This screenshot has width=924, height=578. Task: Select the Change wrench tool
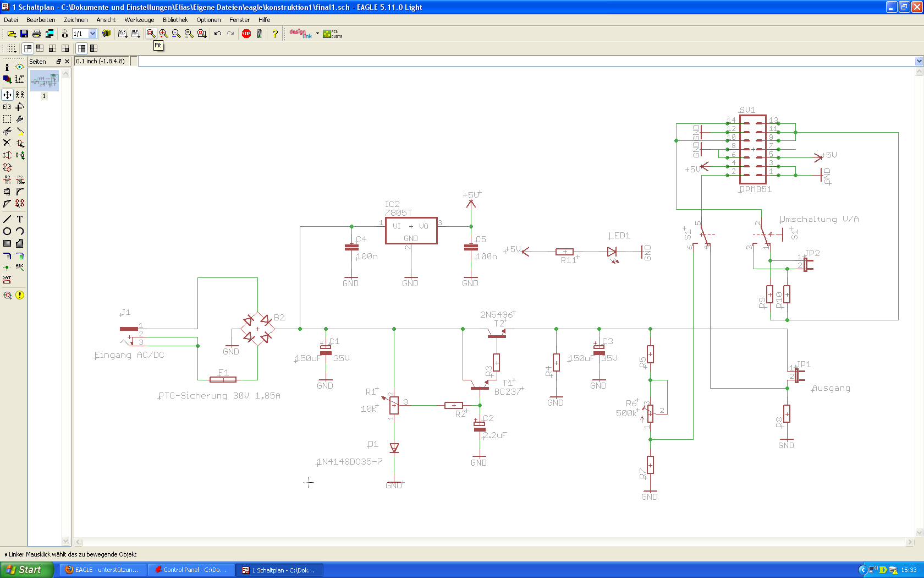[20, 119]
